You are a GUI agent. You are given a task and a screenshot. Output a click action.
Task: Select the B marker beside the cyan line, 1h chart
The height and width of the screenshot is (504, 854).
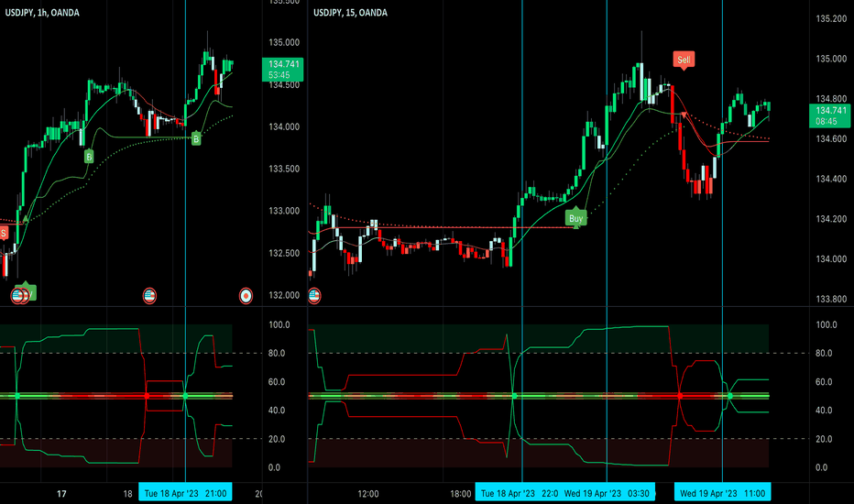196,139
